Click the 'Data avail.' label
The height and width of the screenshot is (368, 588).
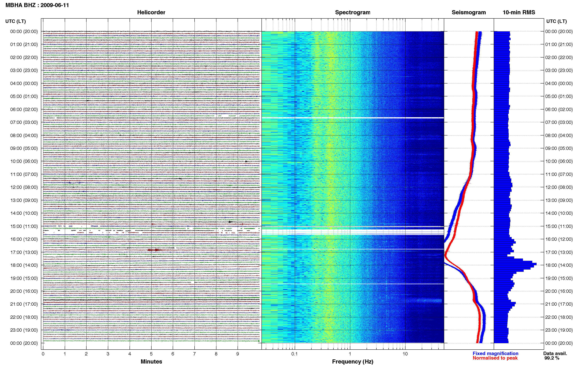pos(555,353)
